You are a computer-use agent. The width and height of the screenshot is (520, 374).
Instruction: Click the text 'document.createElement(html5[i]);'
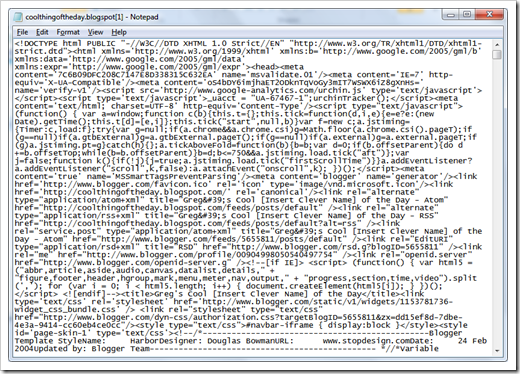click(326, 286)
